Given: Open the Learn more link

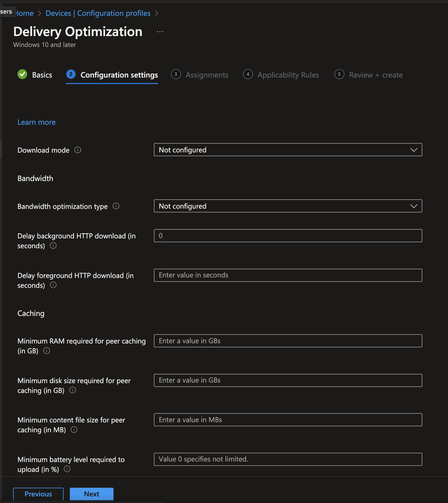Looking at the screenshot, I should point(36,122).
